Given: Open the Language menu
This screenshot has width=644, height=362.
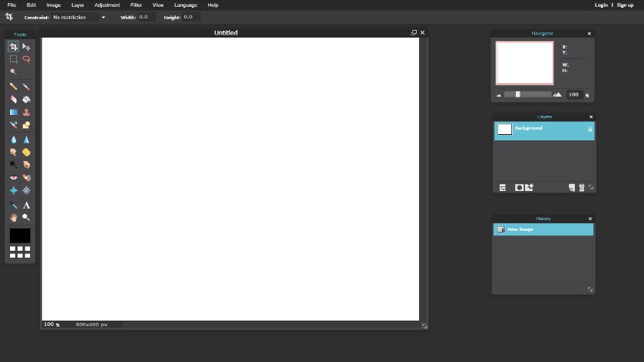Looking at the screenshot, I should point(186,5).
